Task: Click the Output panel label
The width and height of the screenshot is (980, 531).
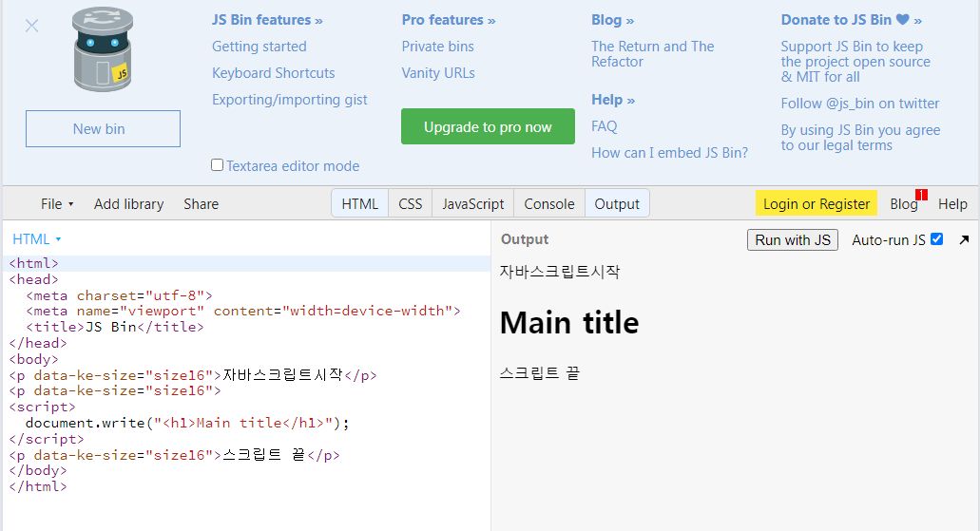Action: [525, 239]
